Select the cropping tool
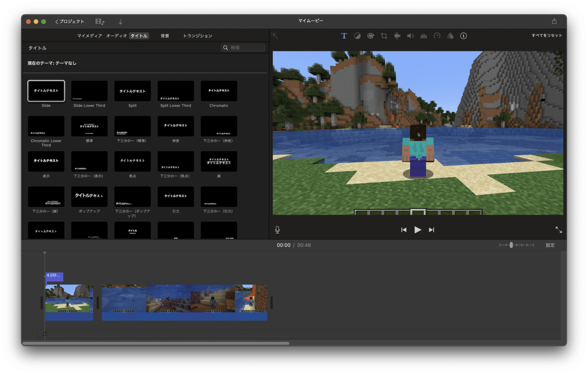This screenshot has width=588, height=374. [384, 36]
